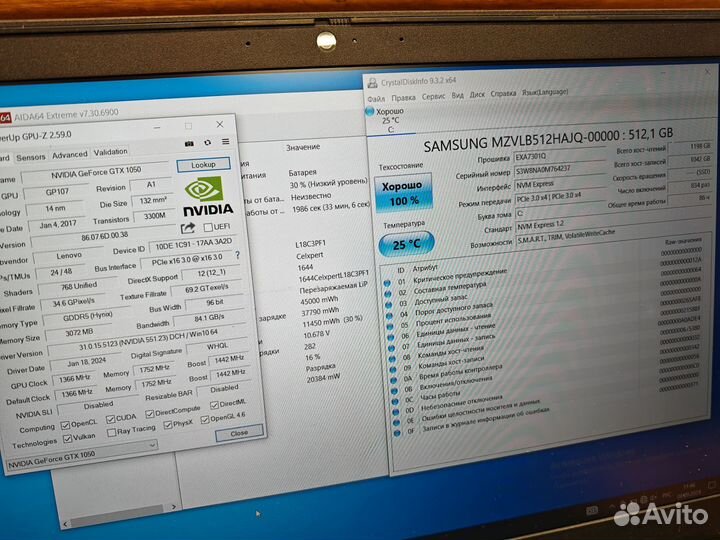The width and height of the screenshot is (720, 540).
Task: Click the question mark beside Bus Interface
Action: click(237, 255)
